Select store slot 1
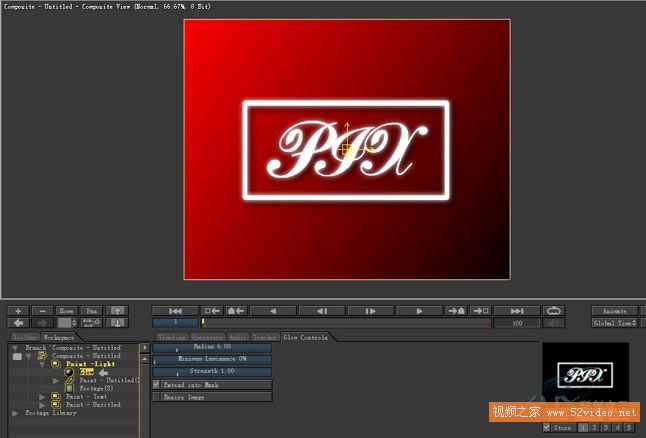Image resolution: width=646 pixels, height=438 pixels. point(583,428)
